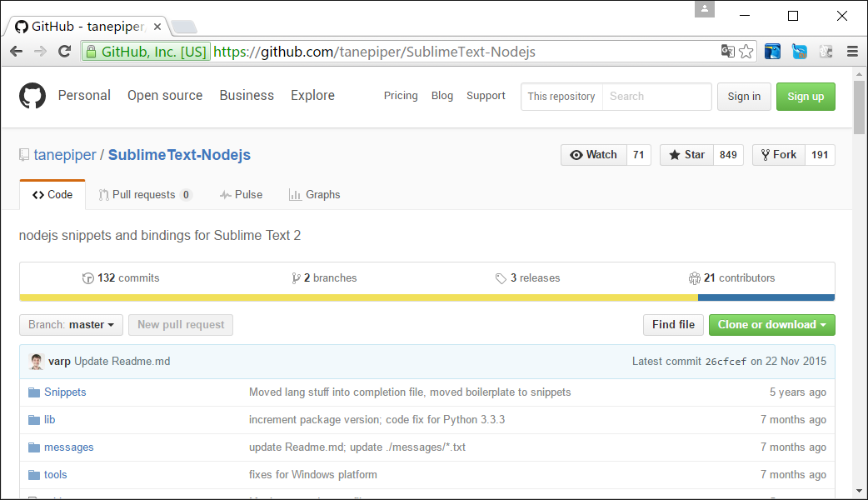Click the browser address bar URL
The image size is (868, 500).
[374, 52]
